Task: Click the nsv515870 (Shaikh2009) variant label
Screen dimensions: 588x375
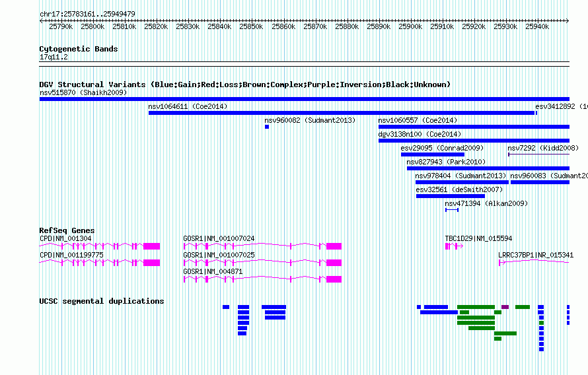Action: pos(83,92)
